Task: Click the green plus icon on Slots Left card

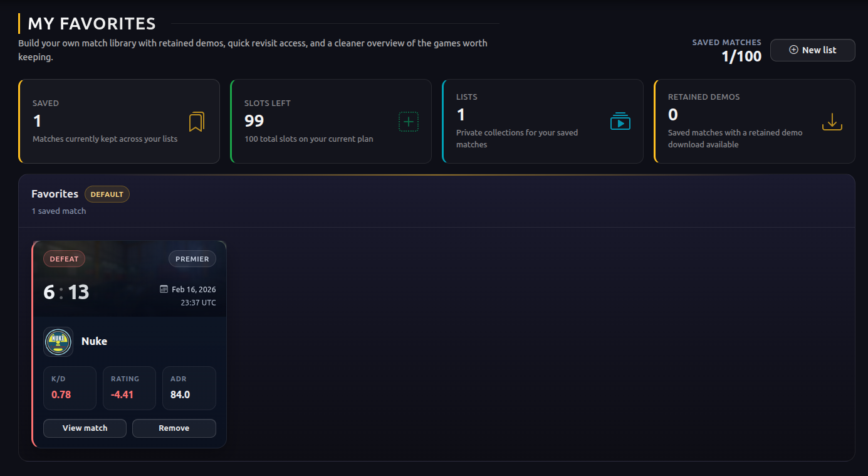Action: tap(409, 122)
